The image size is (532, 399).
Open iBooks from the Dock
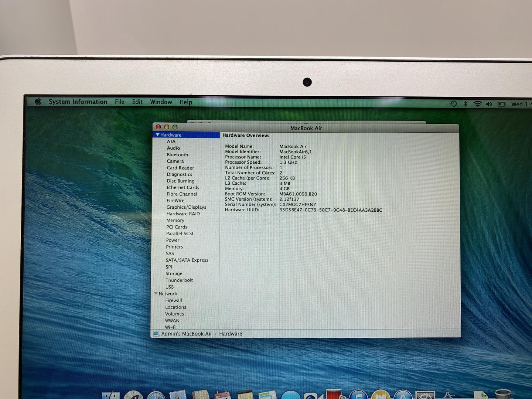tap(381, 395)
